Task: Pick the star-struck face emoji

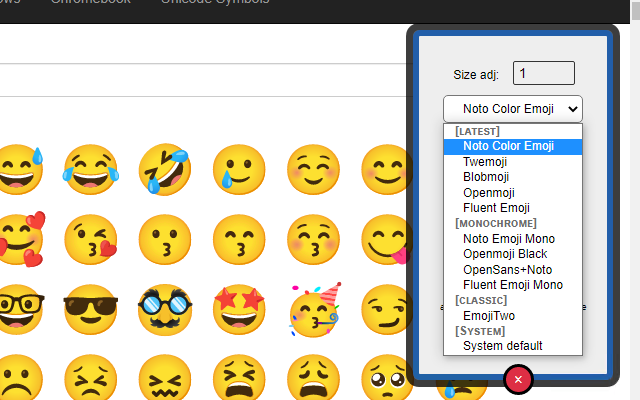Action: 239,310
